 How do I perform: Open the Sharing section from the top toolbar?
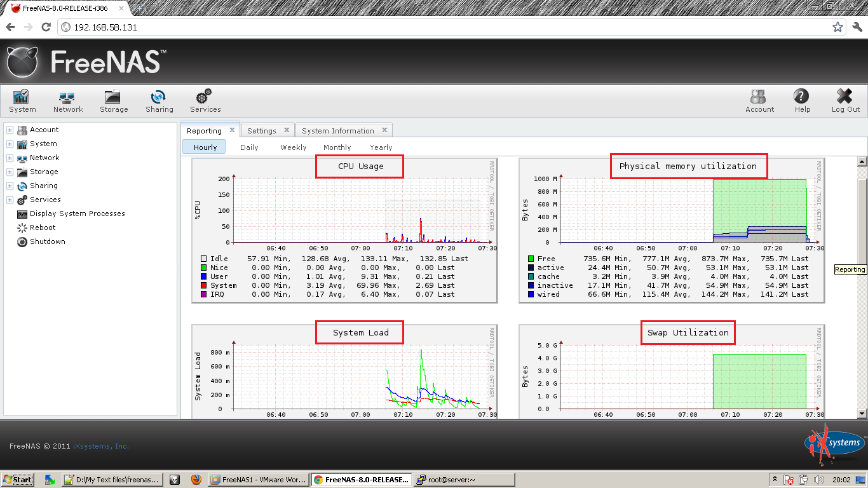tap(159, 101)
